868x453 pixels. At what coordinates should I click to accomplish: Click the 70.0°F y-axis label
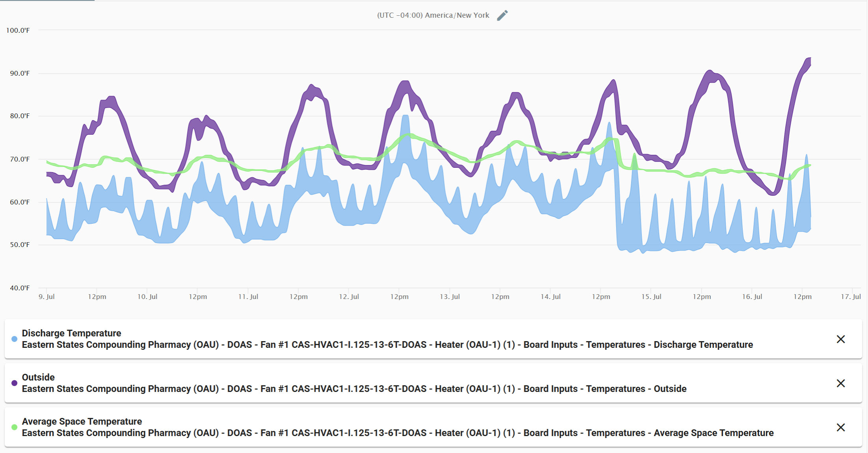pyautogui.click(x=20, y=159)
